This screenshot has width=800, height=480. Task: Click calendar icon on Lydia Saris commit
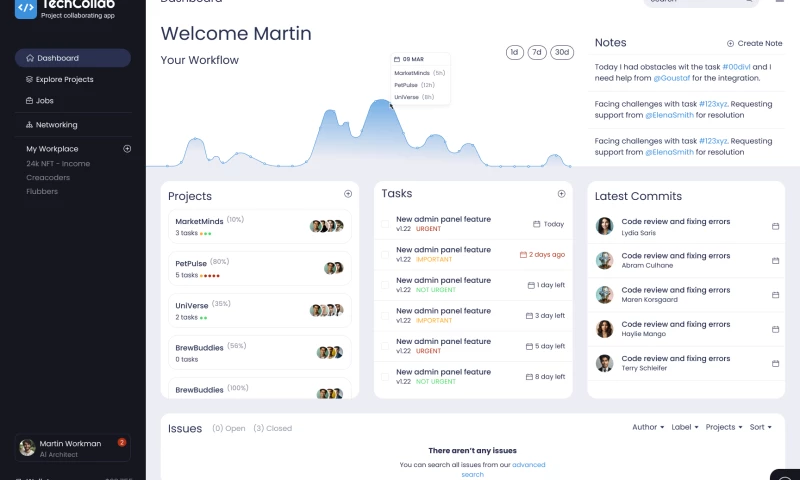(776, 226)
